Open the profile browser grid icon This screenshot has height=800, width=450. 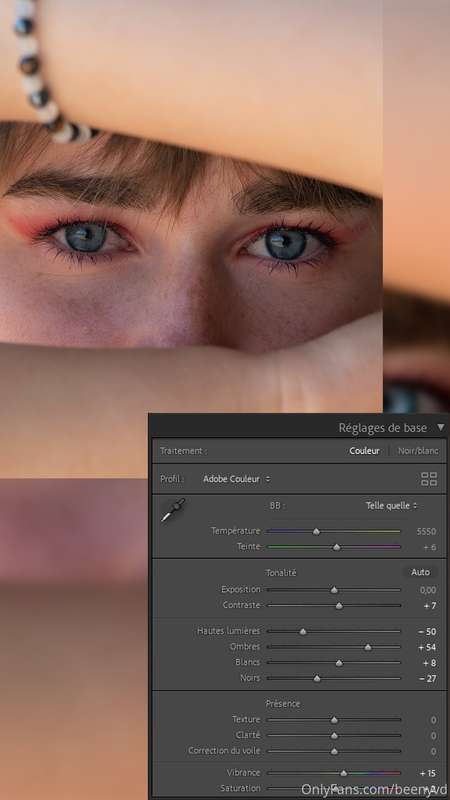click(429, 479)
